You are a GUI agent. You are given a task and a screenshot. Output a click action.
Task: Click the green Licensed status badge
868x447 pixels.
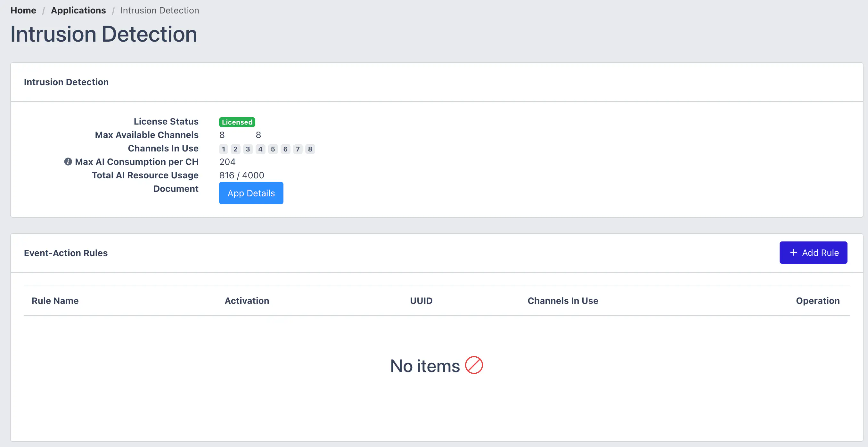(x=237, y=122)
